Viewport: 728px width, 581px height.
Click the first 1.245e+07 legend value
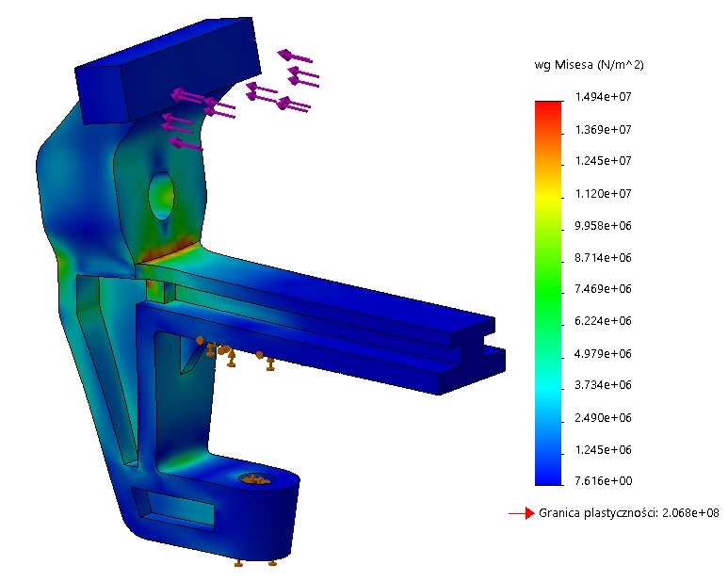[x=603, y=161]
